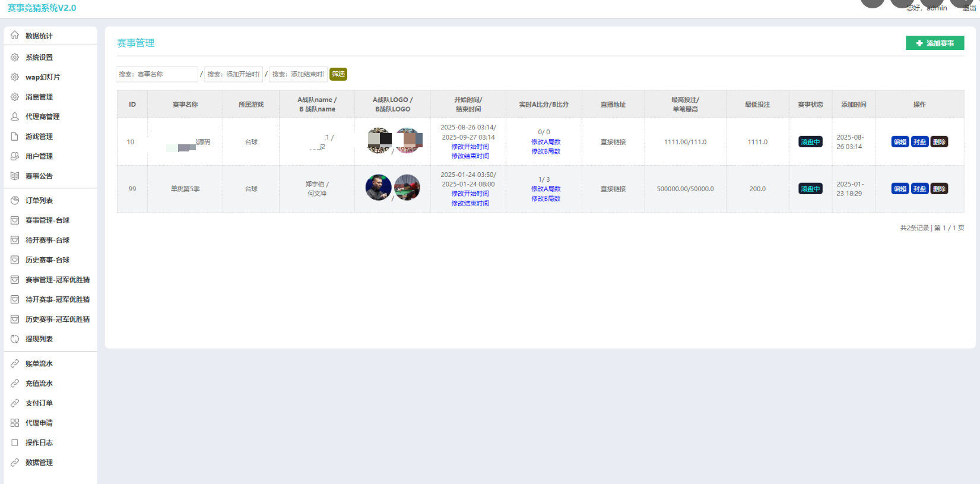Click 封盘 for event ID 99
Image resolution: width=980 pixels, height=484 pixels.
pos(919,189)
